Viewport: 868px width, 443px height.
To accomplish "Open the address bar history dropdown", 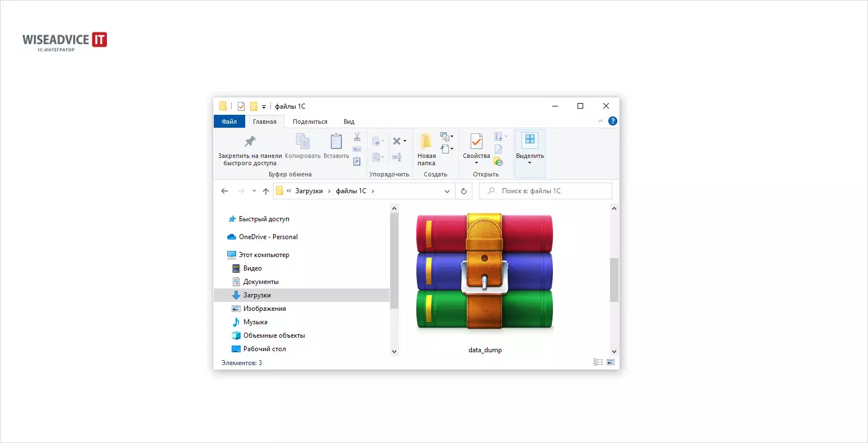I will [x=447, y=191].
